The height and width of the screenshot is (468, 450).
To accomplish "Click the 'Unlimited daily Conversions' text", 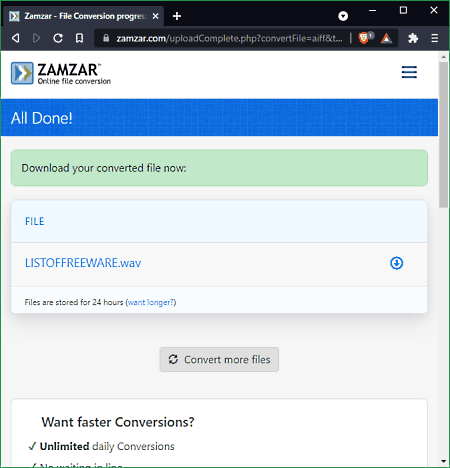I will click(x=107, y=446).
